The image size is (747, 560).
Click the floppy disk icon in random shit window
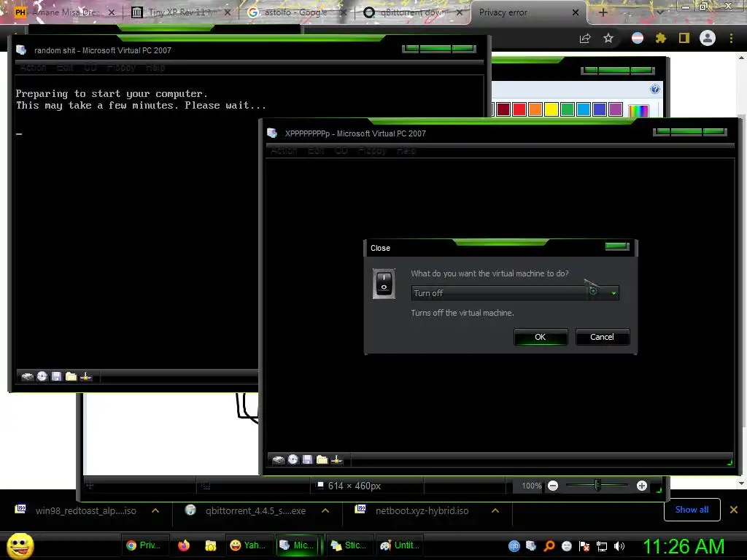[x=57, y=377]
